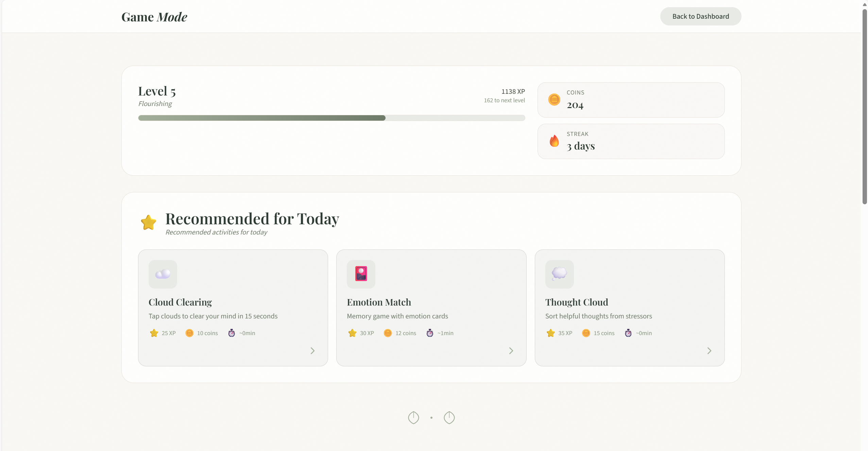Open Emotion Match using its right chevron

pyautogui.click(x=511, y=351)
